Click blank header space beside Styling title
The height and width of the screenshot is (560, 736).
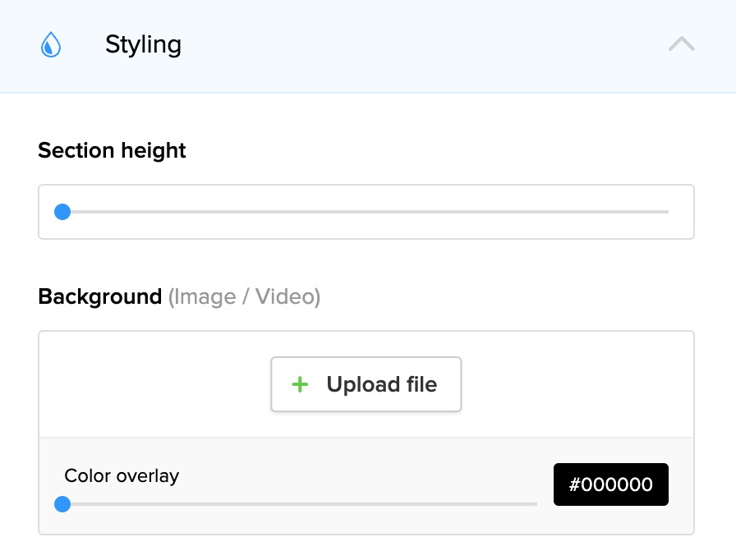pos(411,45)
